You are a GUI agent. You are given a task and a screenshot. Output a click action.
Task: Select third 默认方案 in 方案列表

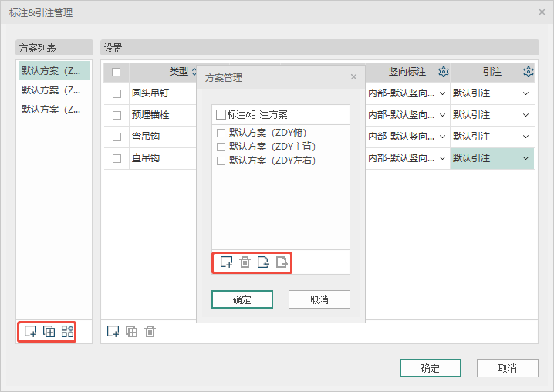click(54, 110)
